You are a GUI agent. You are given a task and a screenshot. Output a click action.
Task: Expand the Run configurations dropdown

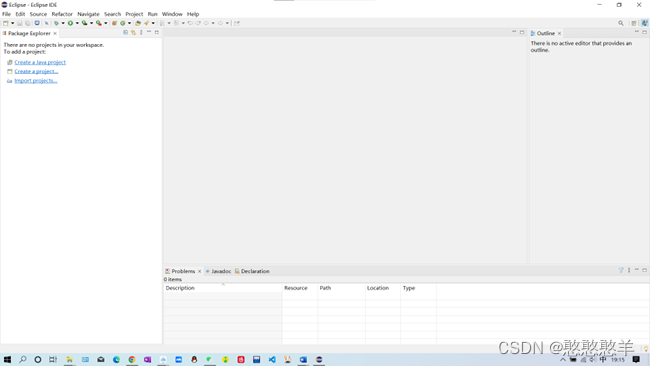click(x=77, y=23)
